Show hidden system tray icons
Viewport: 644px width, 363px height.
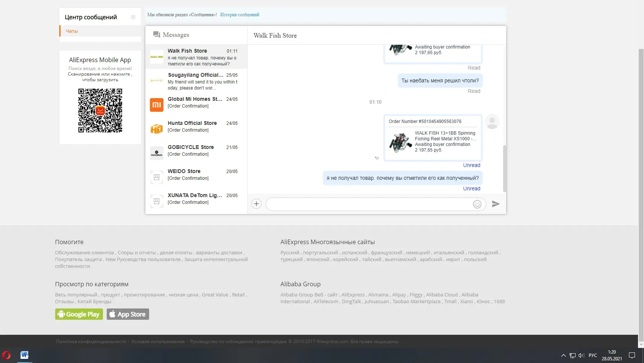pyautogui.click(x=564, y=355)
